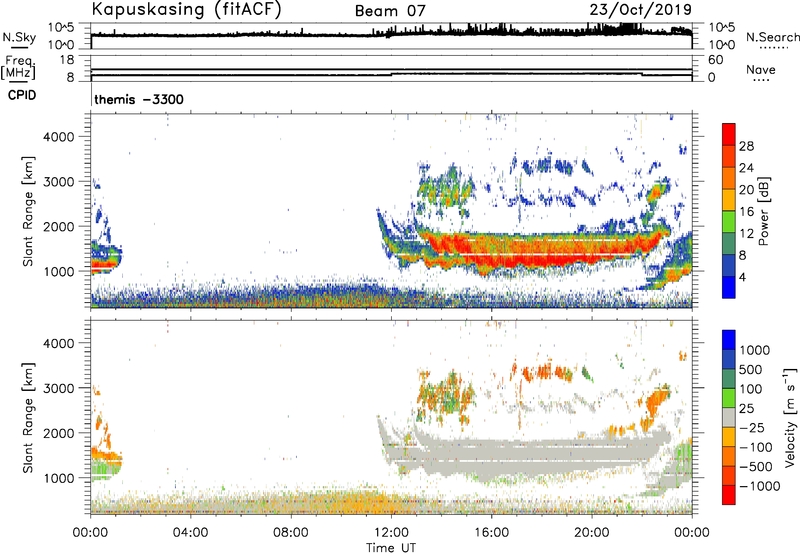Select the gray Velocity colorbar segment between 25 and -25
This screenshot has width=800, height=554.
click(x=729, y=418)
